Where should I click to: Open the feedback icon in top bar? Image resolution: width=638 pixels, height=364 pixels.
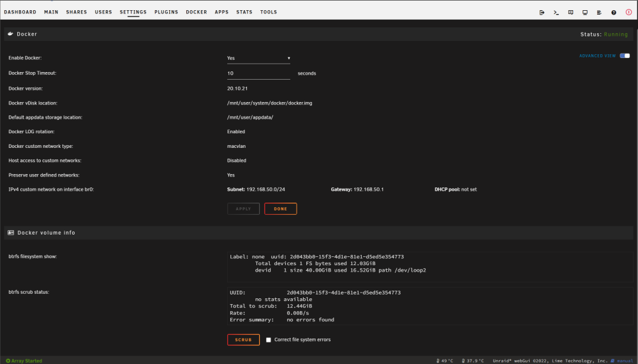click(x=571, y=13)
